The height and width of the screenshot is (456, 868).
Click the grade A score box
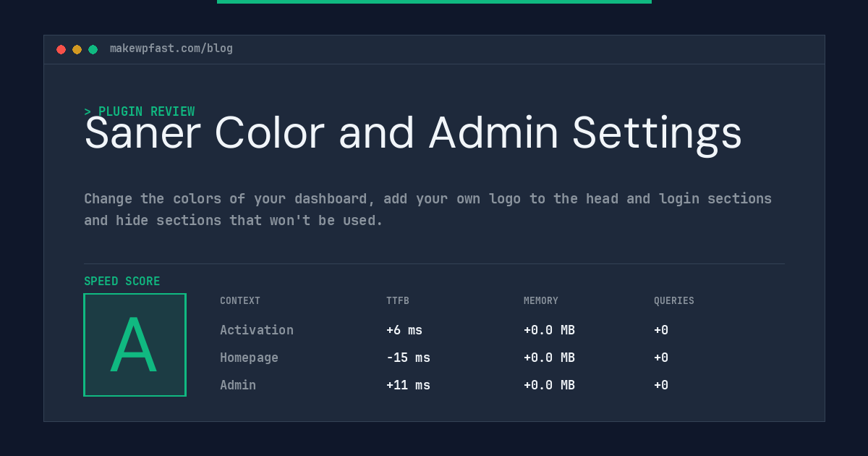point(135,345)
